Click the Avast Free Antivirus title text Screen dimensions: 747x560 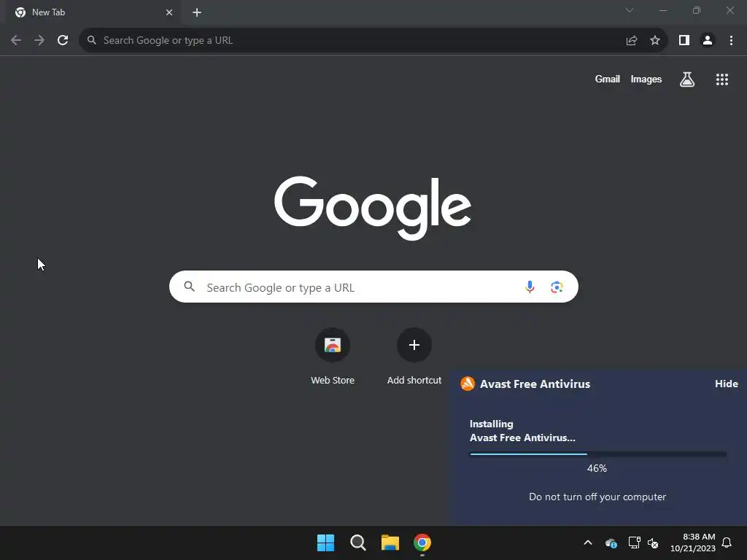click(x=535, y=384)
